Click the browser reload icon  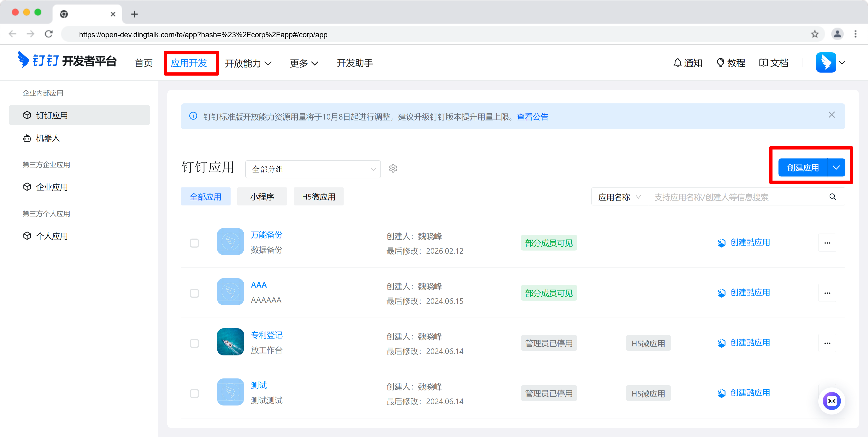click(x=49, y=34)
